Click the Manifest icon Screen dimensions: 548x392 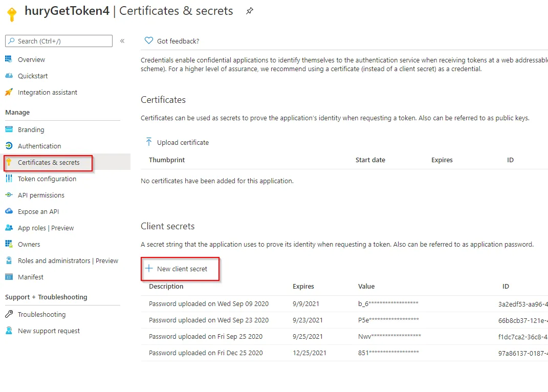click(x=9, y=277)
